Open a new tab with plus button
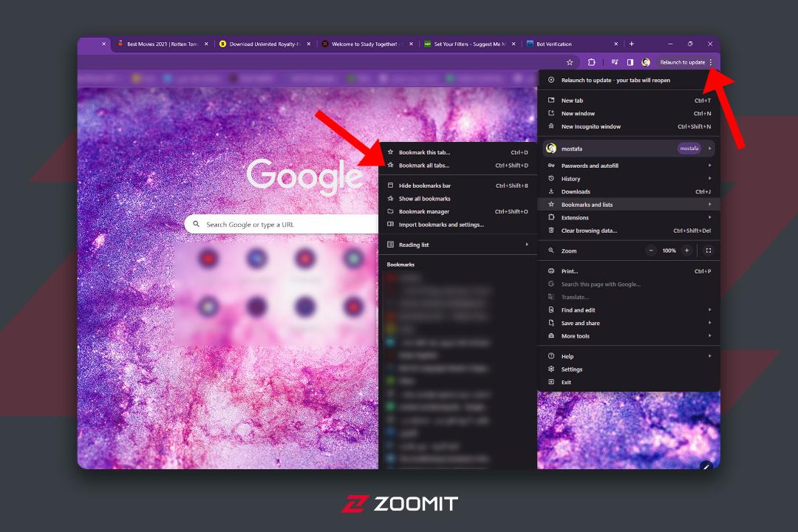Screen dimensions: 798x532 [632, 44]
